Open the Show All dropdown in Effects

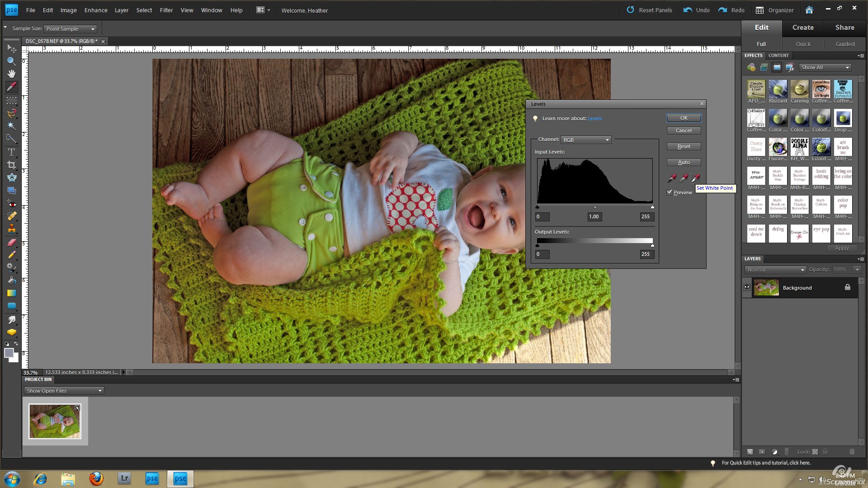pyautogui.click(x=825, y=67)
